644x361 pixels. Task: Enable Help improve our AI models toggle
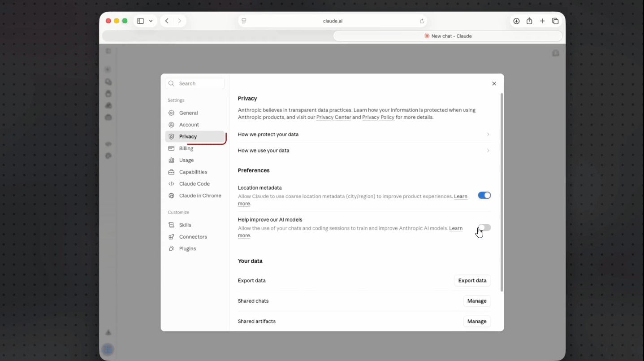tap(484, 228)
